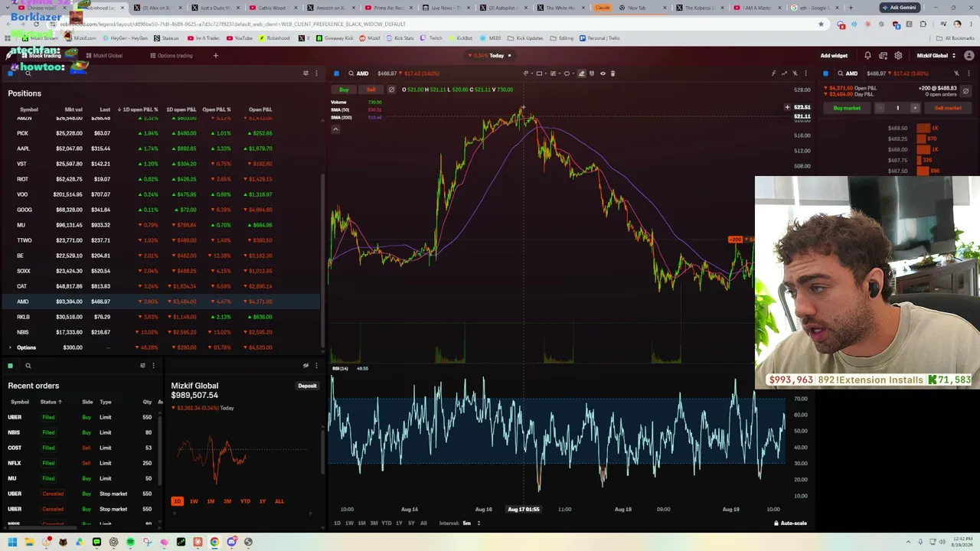Open order entry widget more options
The width and height of the screenshot is (980, 551).
pos(968,73)
